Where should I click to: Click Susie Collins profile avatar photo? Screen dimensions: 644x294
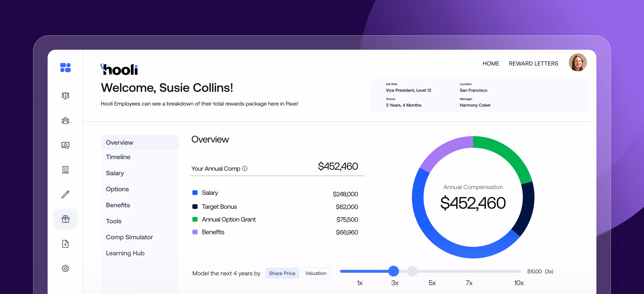(x=577, y=62)
